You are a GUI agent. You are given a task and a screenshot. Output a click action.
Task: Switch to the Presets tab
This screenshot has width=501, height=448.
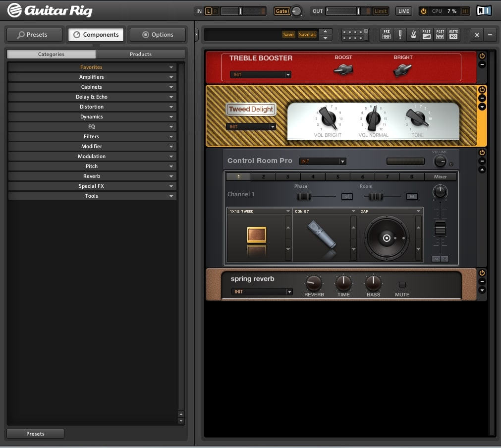pos(34,35)
